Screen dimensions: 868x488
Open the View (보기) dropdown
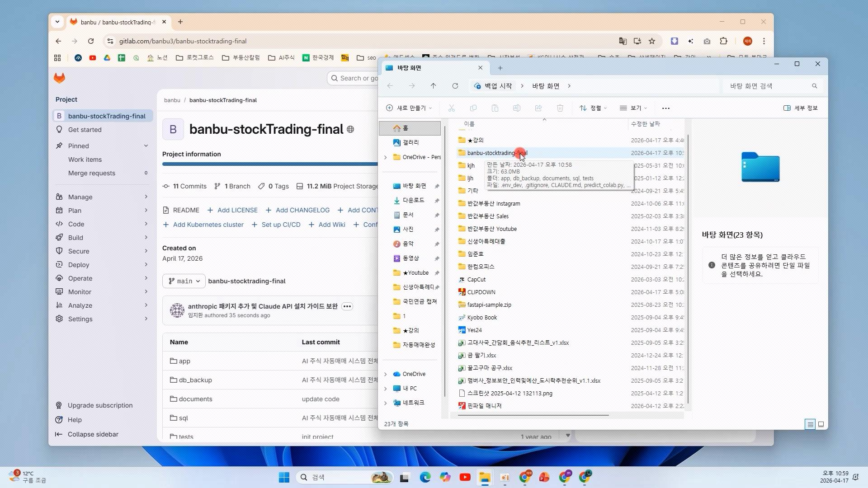coord(633,108)
